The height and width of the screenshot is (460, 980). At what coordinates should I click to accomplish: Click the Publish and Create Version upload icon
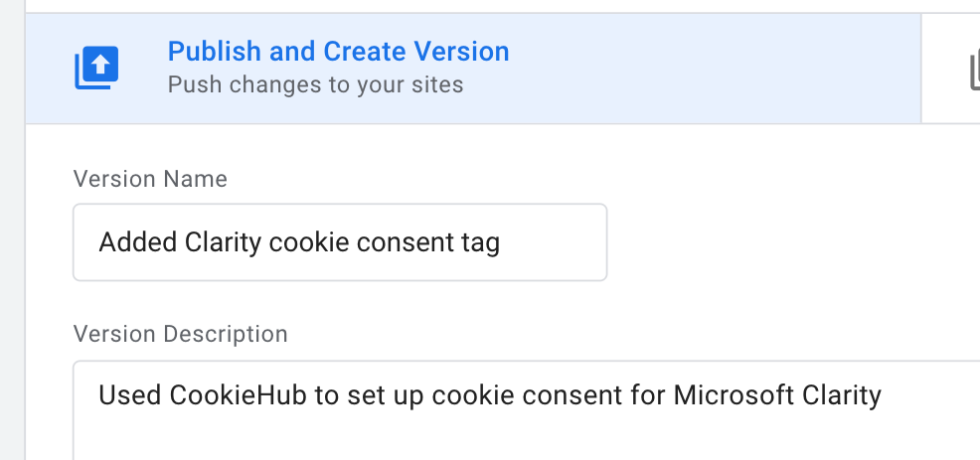click(96, 68)
